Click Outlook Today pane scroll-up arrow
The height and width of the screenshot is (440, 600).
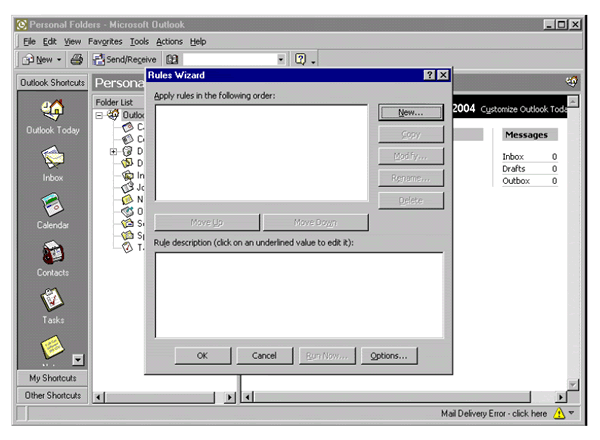[573, 101]
